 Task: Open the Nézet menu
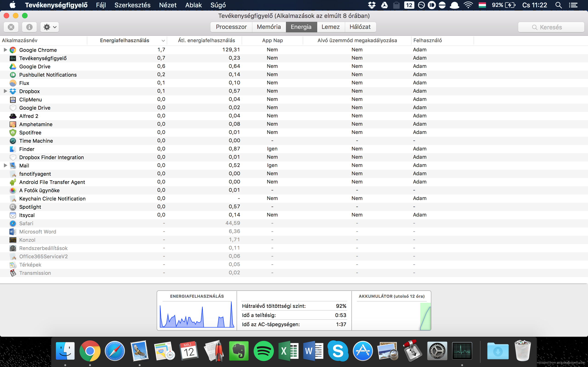(x=168, y=5)
